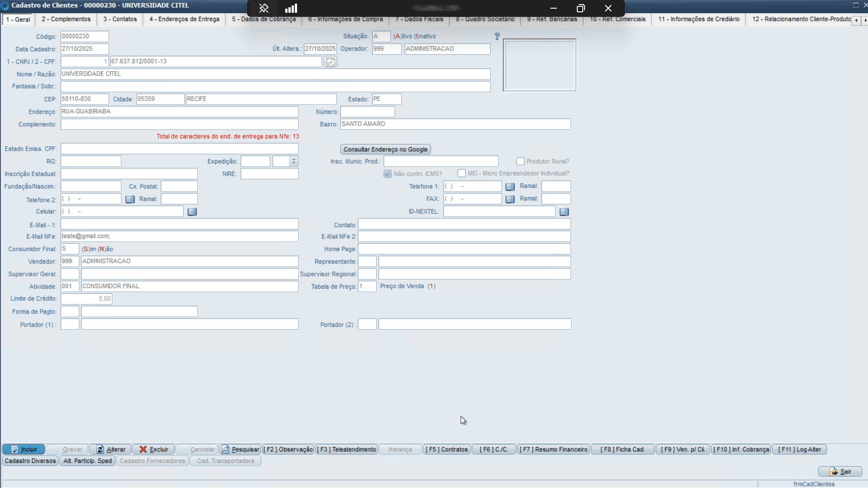Enable the Produtor Rural checkbox
This screenshot has width=868, height=488.
coord(520,162)
